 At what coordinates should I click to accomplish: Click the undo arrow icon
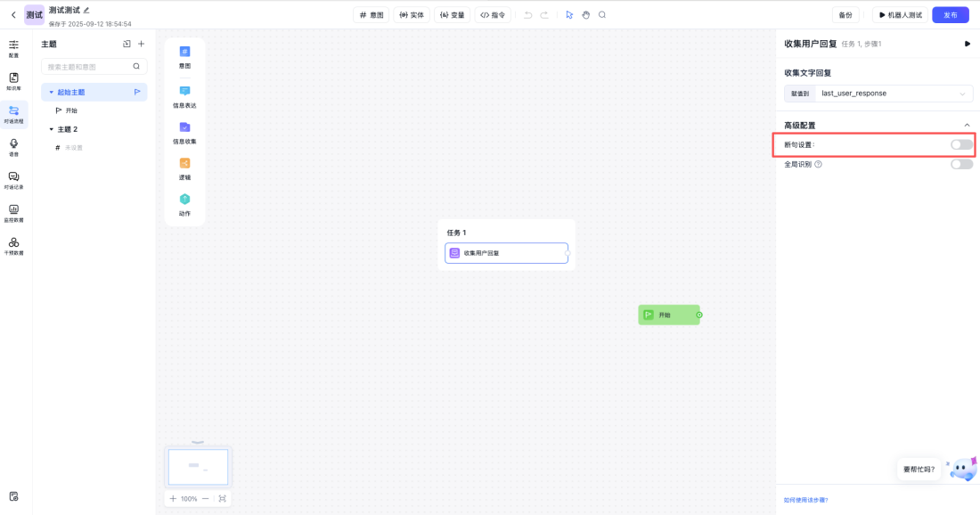pos(527,15)
